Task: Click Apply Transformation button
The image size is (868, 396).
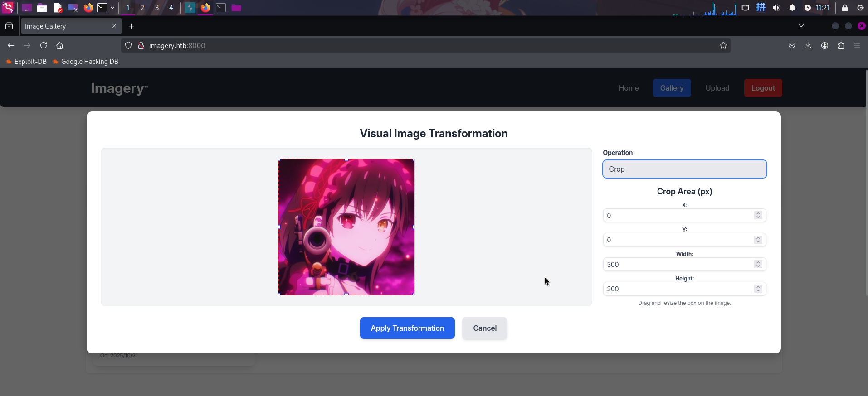Action: [x=407, y=328]
